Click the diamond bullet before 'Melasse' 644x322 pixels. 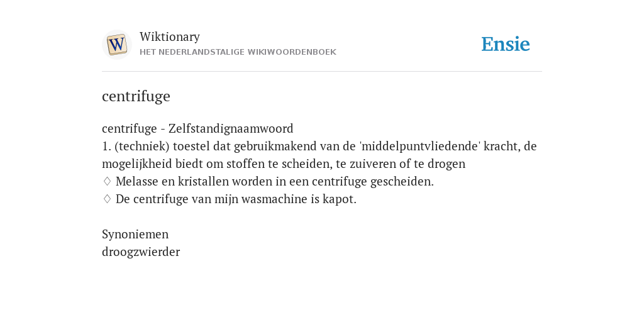click(107, 181)
